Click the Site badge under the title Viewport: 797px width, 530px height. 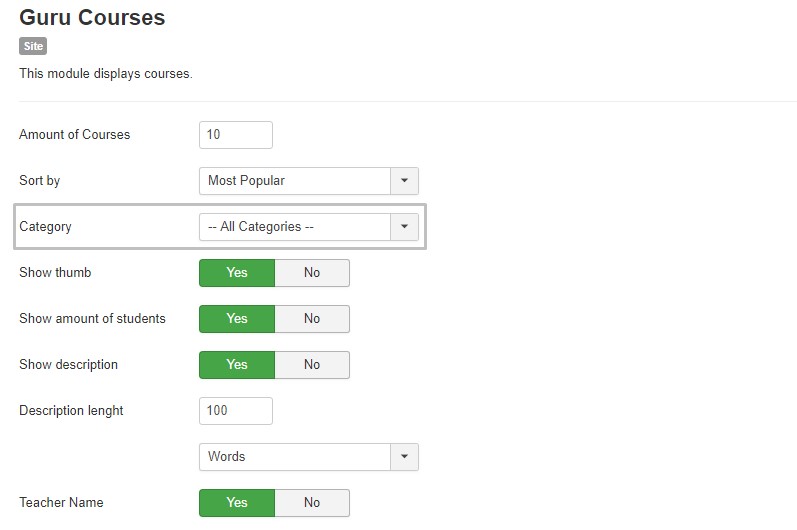tap(33, 46)
